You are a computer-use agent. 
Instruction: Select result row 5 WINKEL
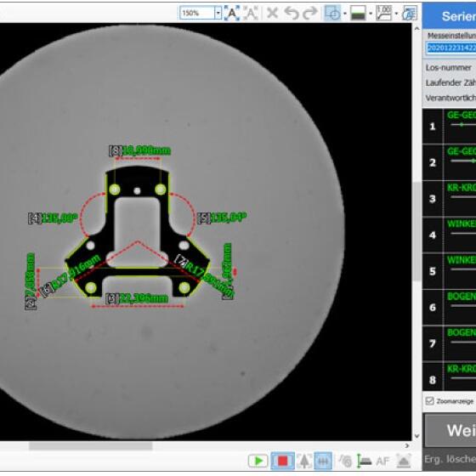[x=450, y=271]
